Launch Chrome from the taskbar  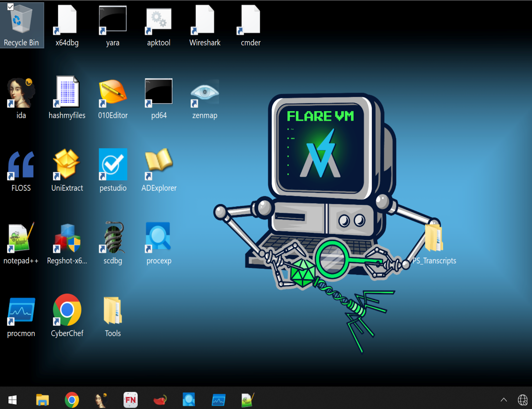[72, 400]
